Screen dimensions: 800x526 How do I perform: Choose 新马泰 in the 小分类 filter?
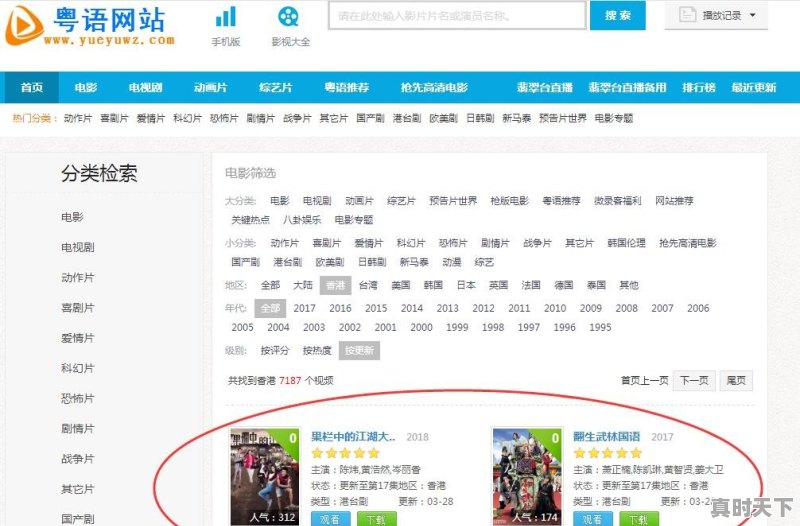414,262
